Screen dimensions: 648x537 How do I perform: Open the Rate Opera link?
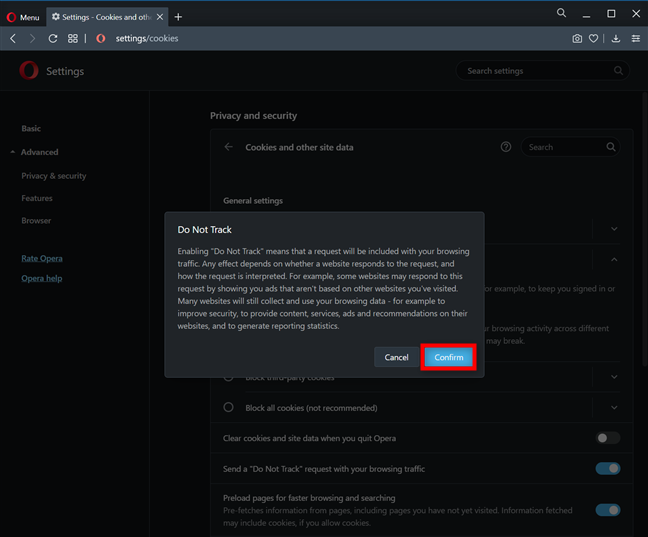[x=42, y=258]
